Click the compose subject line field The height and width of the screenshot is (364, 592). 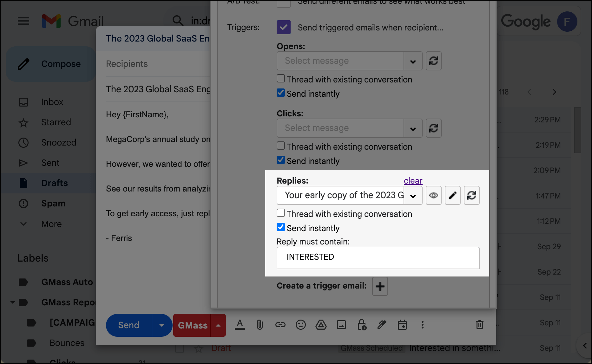click(x=158, y=89)
